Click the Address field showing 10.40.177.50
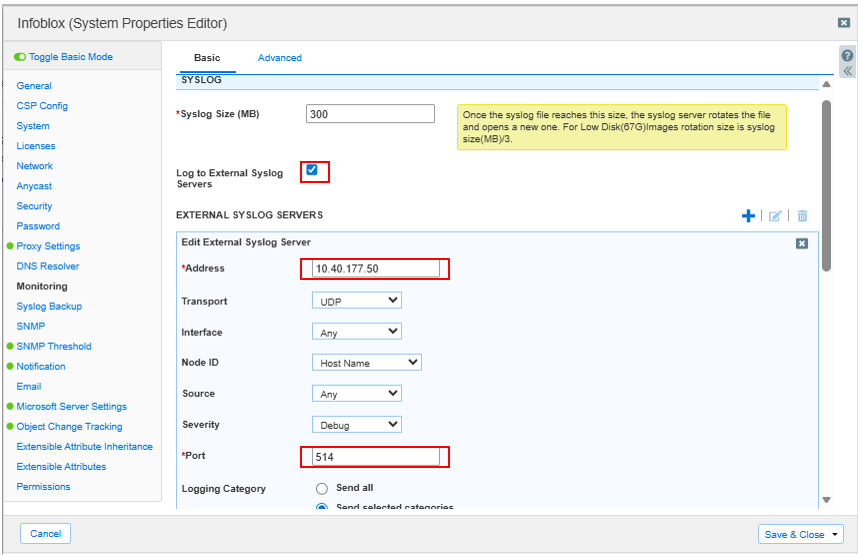This screenshot has height=555, width=858. pos(374,268)
